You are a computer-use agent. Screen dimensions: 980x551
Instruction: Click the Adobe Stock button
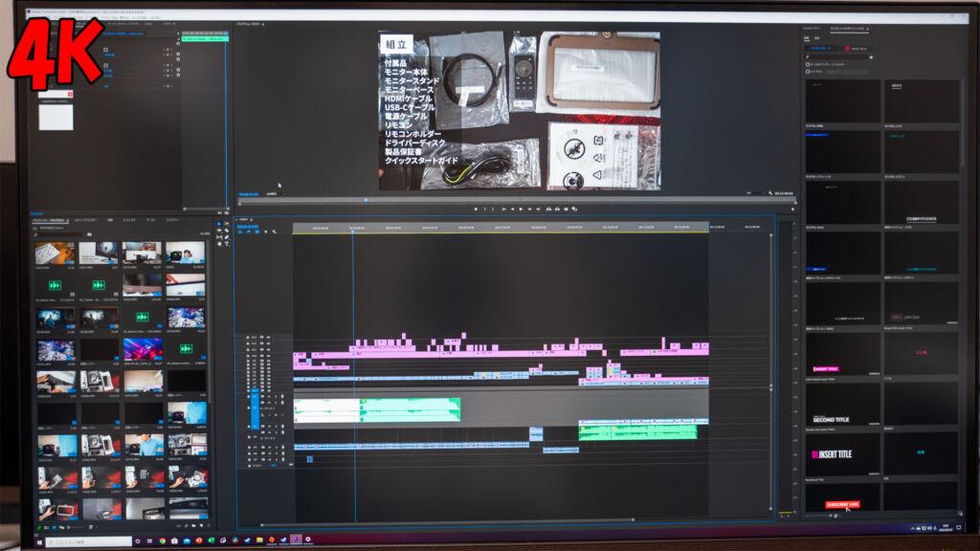(857, 48)
